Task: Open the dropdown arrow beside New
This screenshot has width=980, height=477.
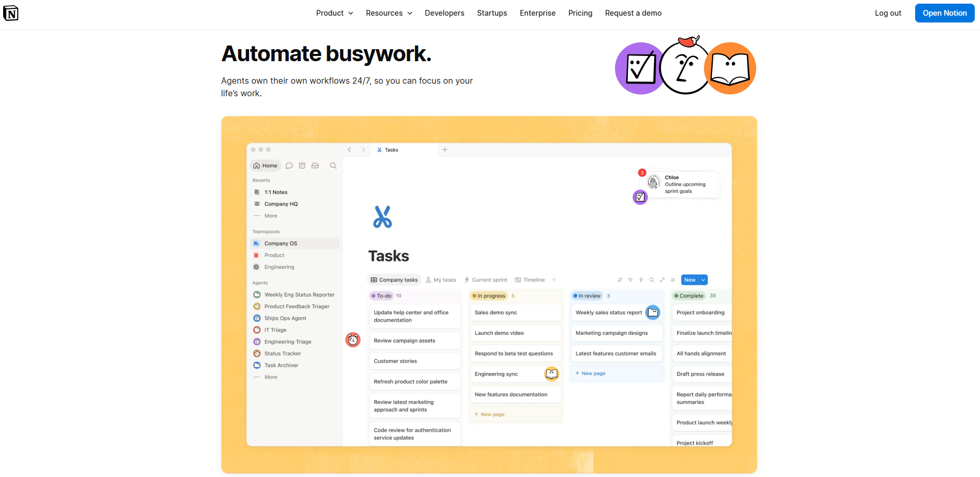Action: (x=704, y=280)
